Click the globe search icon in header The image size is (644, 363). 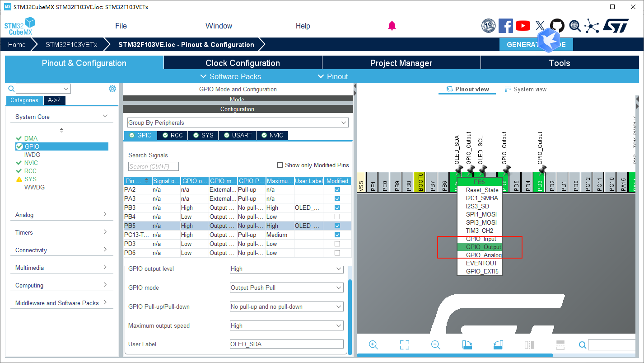[x=574, y=26]
